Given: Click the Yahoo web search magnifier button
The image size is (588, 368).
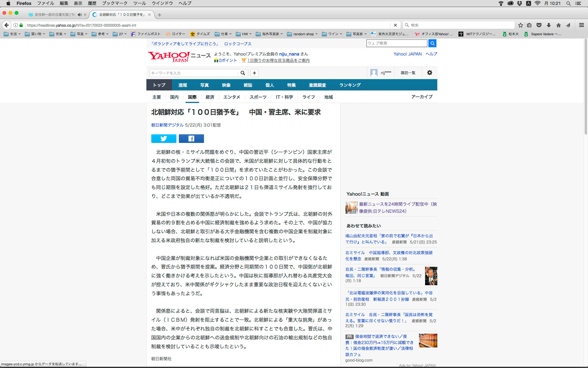Looking at the screenshot, I should click(432, 43).
